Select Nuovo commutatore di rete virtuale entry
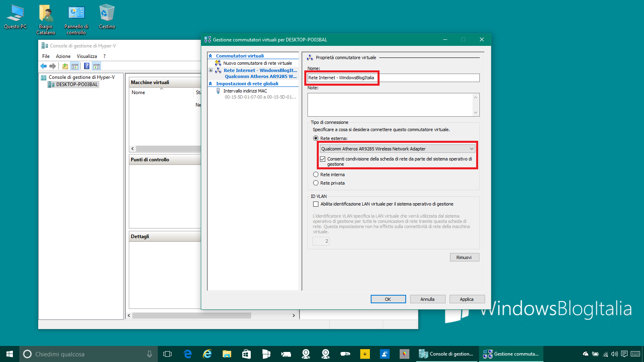The height and width of the screenshot is (362, 644). [258, 63]
